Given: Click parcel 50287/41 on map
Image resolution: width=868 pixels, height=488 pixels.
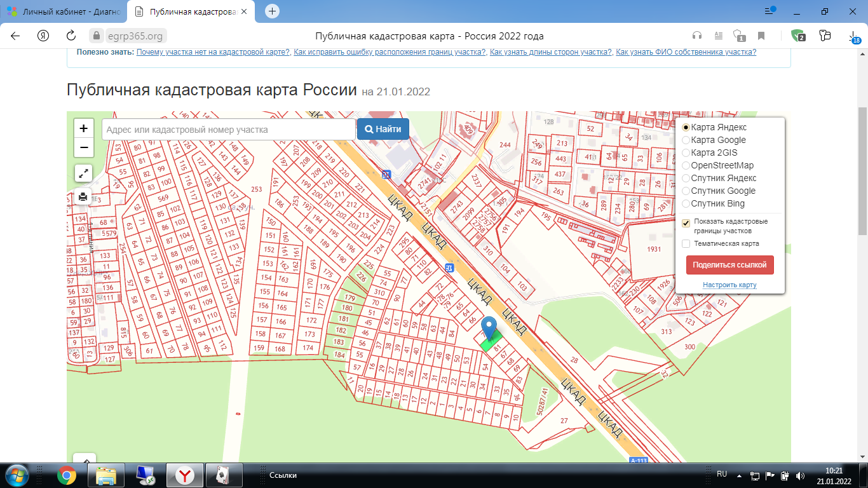Looking at the screenshot, I should tap(542, 402).
